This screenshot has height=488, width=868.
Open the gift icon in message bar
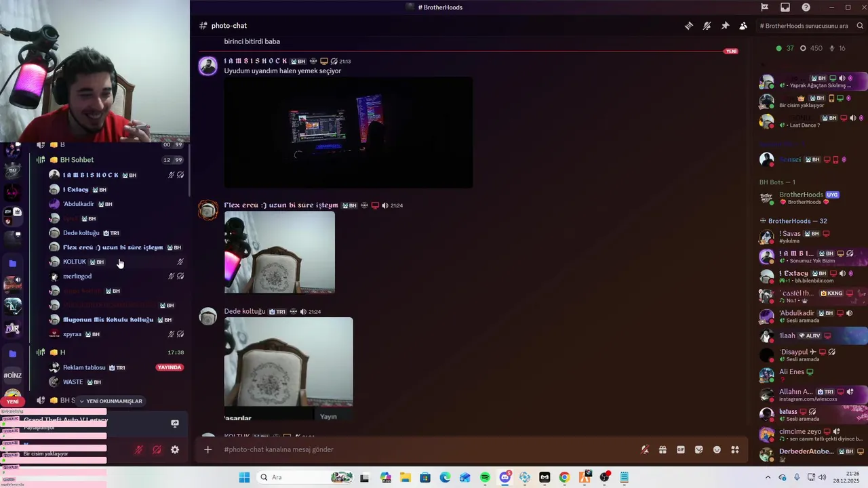(663, 449)
